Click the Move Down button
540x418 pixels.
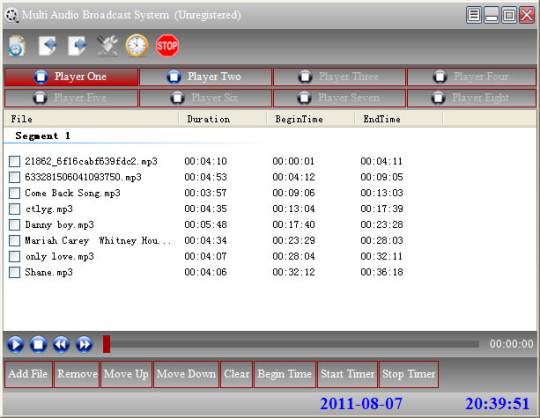pyautogui.click(x=186, y=374)
